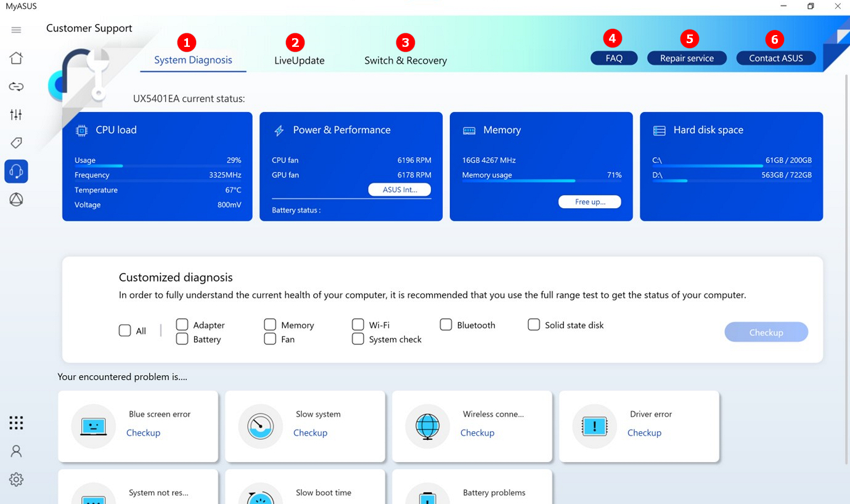
Task: Switch to System Diagnosis tab
Action: 193,60
